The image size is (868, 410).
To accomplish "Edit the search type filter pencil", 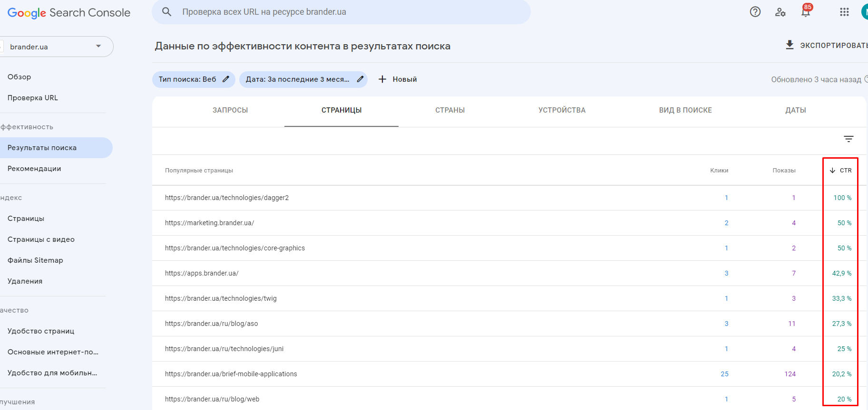I will (x=226, y=79).
